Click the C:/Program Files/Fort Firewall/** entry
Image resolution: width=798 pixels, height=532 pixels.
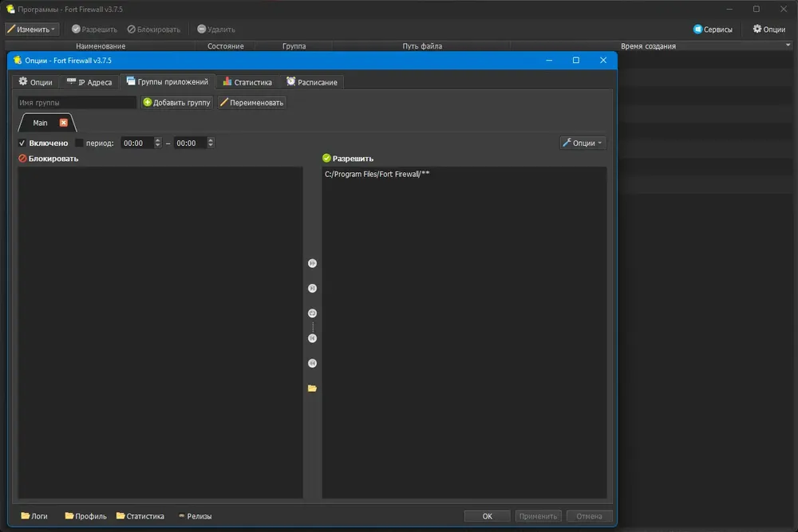point(377,174)
